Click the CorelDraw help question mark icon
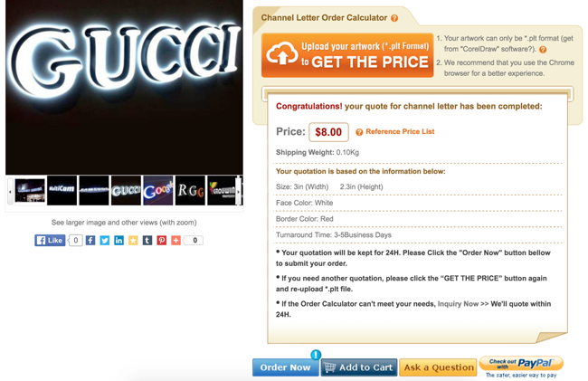The height and width of the screenshot is (381, 588). tap(543, 50)
